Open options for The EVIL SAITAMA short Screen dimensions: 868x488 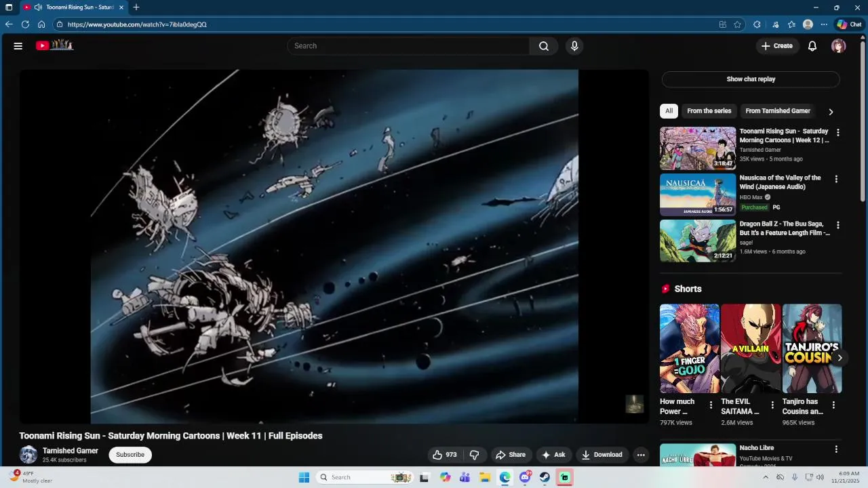772,405
